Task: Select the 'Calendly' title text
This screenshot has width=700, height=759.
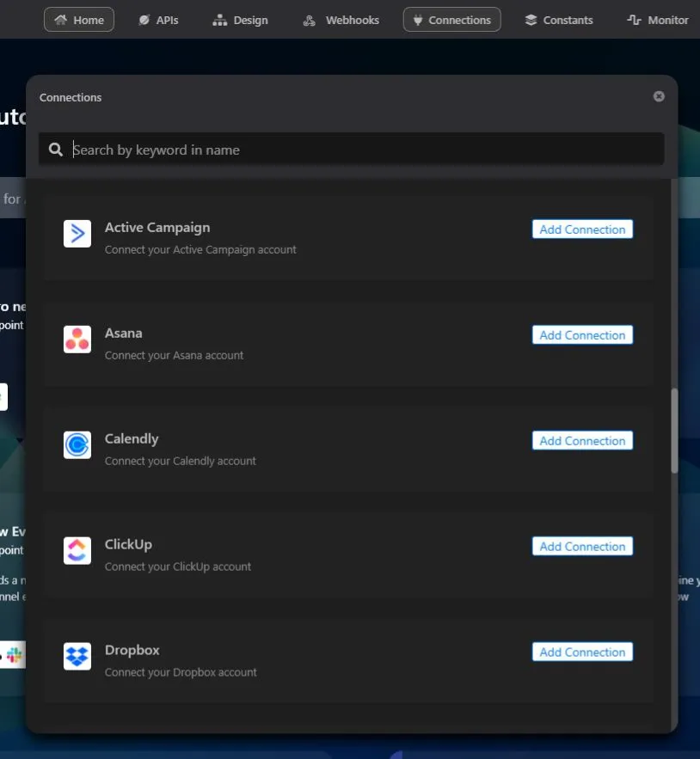Action: [x=132, y=438]
